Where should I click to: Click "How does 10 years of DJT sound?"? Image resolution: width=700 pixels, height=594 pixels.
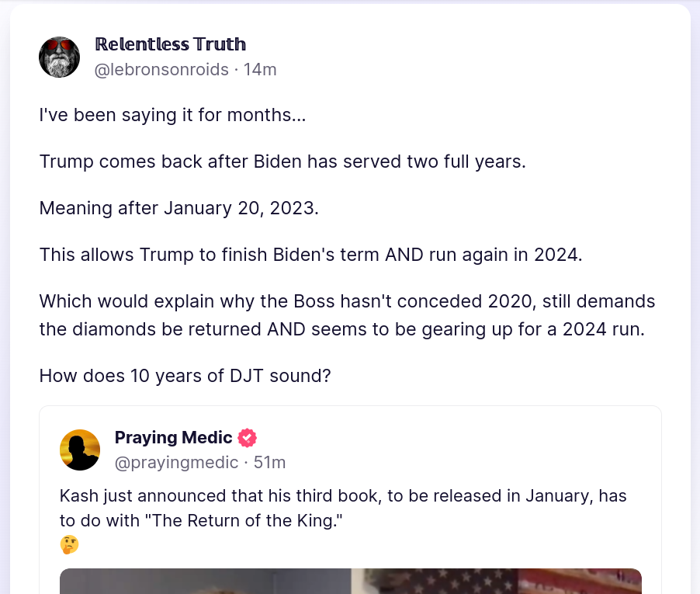tap(185, 375)
